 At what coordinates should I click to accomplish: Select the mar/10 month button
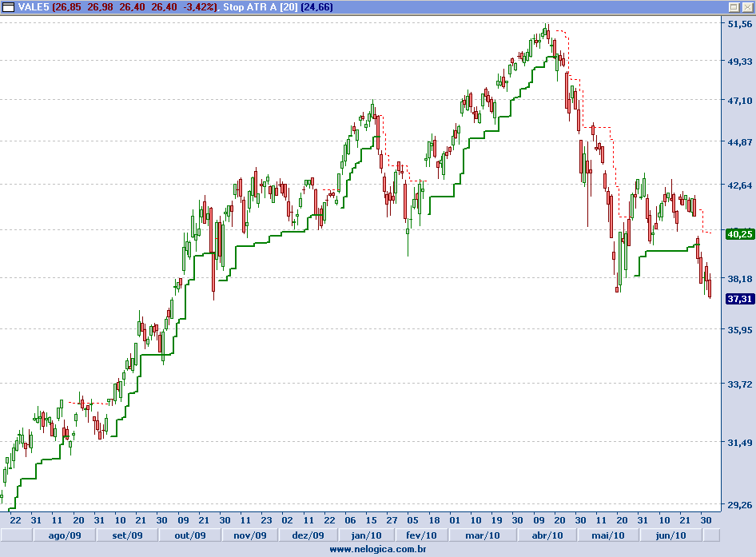click(483, 535)
